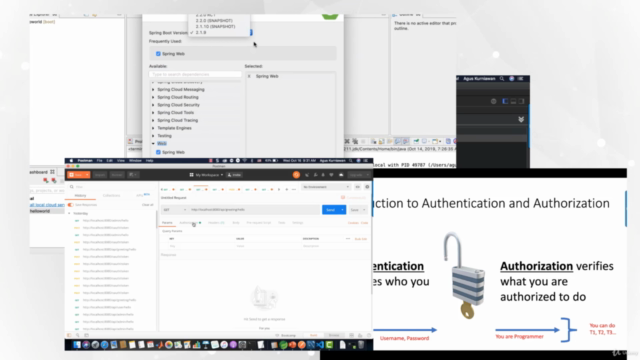Click the Bootcamp item in Postman status bar
Image resolution: width=640 pixels, height=360 pixels.
(286, 336)
